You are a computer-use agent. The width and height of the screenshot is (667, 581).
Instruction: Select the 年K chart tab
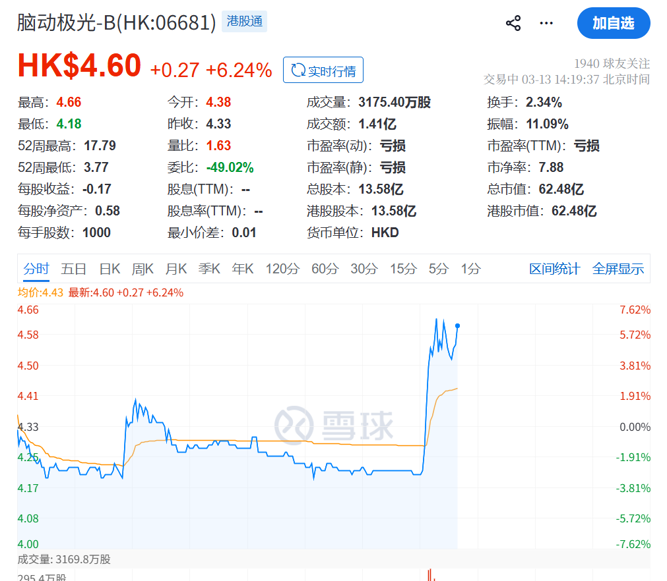point(242,268)
